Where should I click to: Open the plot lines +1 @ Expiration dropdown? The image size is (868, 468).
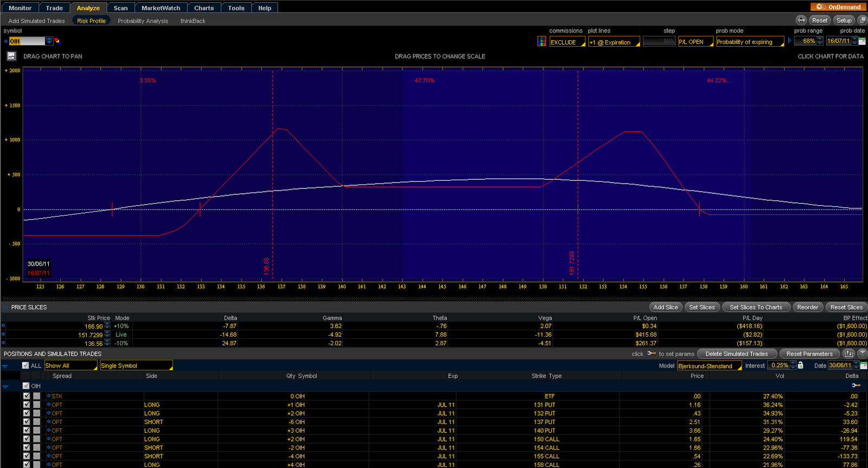point(614,42)
